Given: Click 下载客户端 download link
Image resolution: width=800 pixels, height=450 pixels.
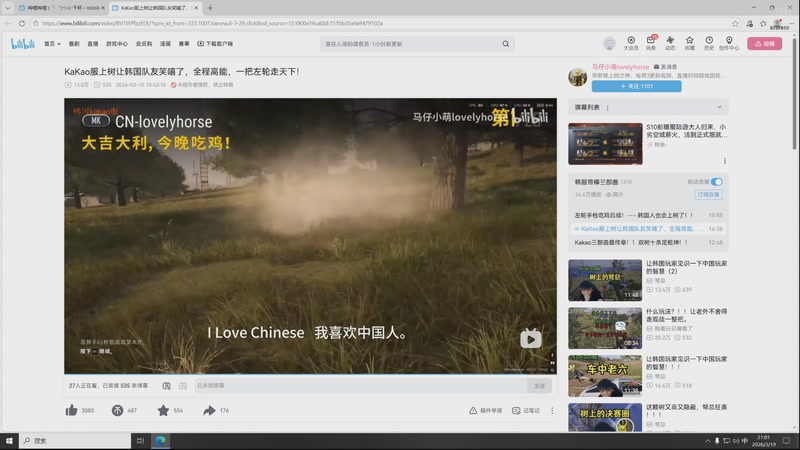Looking at the screenshot, I should click(x=215, y=44).
